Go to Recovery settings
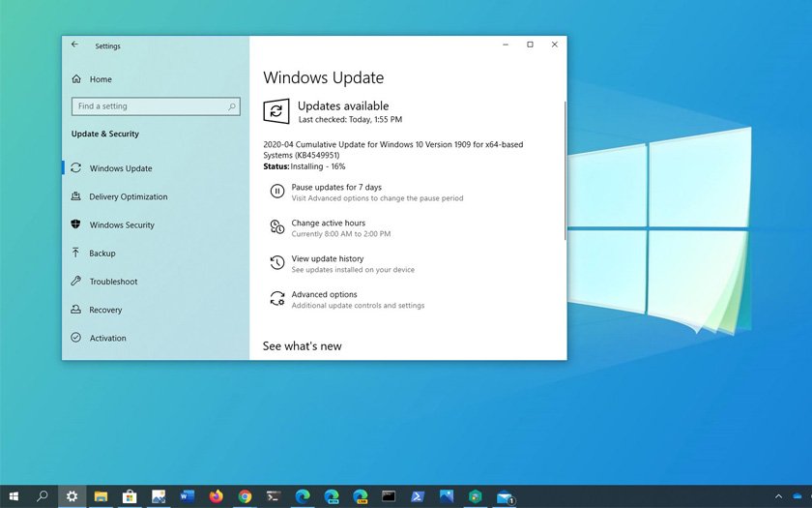This screenshot has height=508, width=812. coord(105,310)
